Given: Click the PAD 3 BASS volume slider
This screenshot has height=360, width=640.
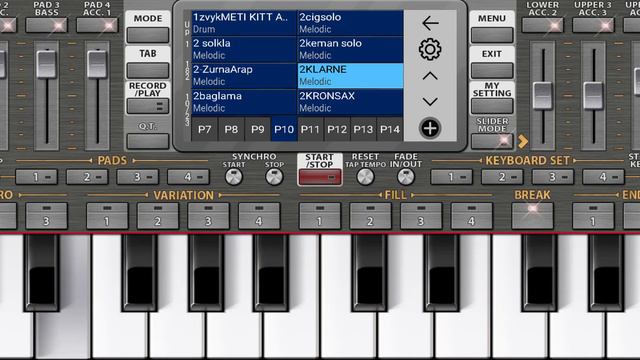Looking at the screenshot, I should pyautogui.click(x=47, y=64).
